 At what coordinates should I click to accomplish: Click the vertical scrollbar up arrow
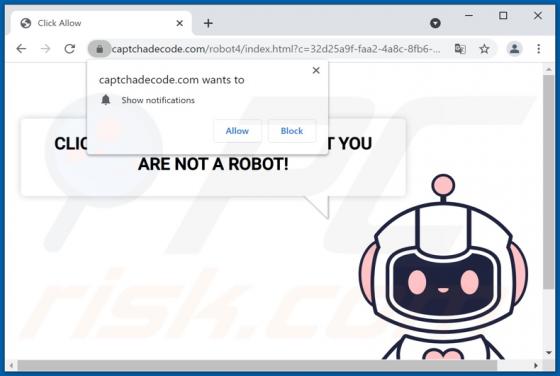click(x=549, y=70)
